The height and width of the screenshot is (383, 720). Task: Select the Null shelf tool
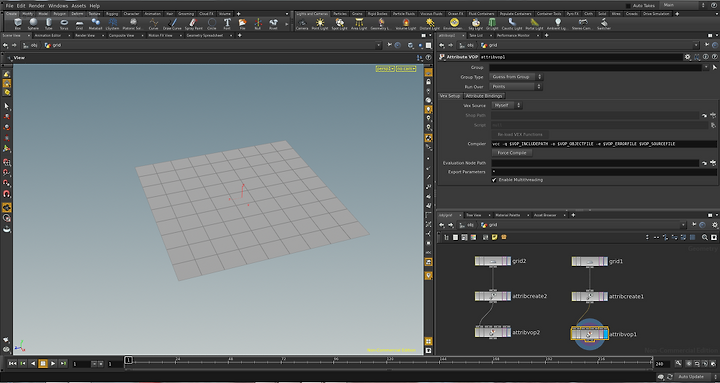(x=258, y=23)
